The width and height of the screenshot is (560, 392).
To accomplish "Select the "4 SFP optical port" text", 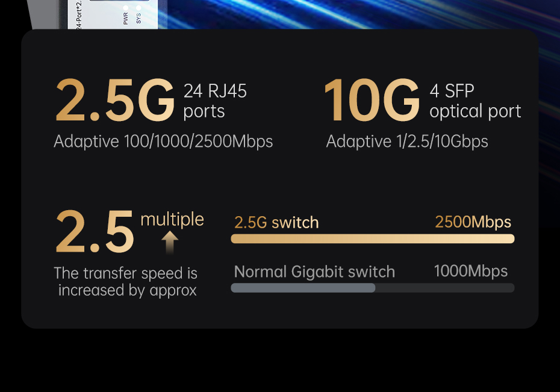I will 474,101.
